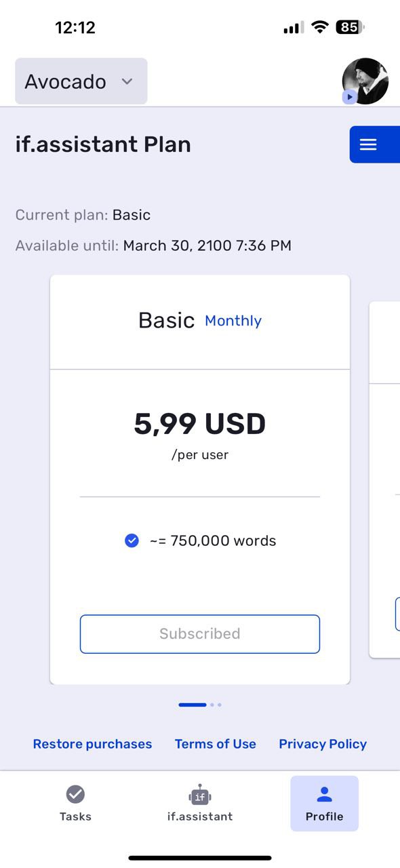400x868 pixels.
Task: Click the Subscribed button
Action: 200,634
